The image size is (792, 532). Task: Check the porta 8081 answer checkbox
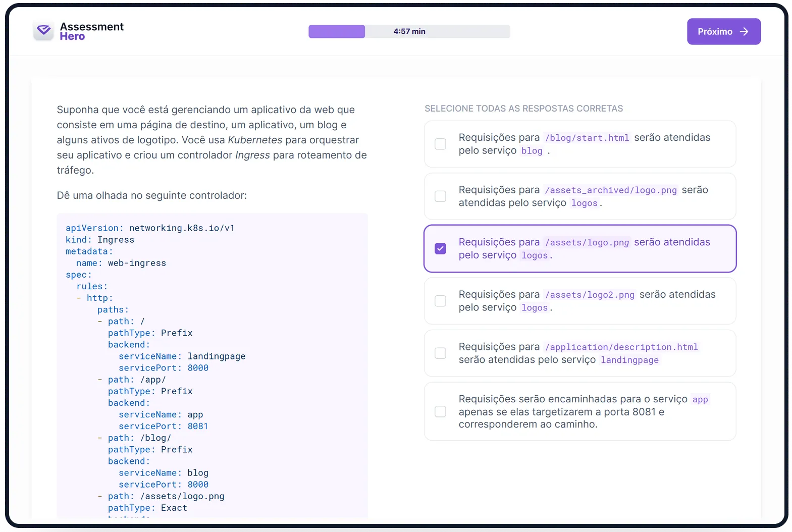(441, 411)
